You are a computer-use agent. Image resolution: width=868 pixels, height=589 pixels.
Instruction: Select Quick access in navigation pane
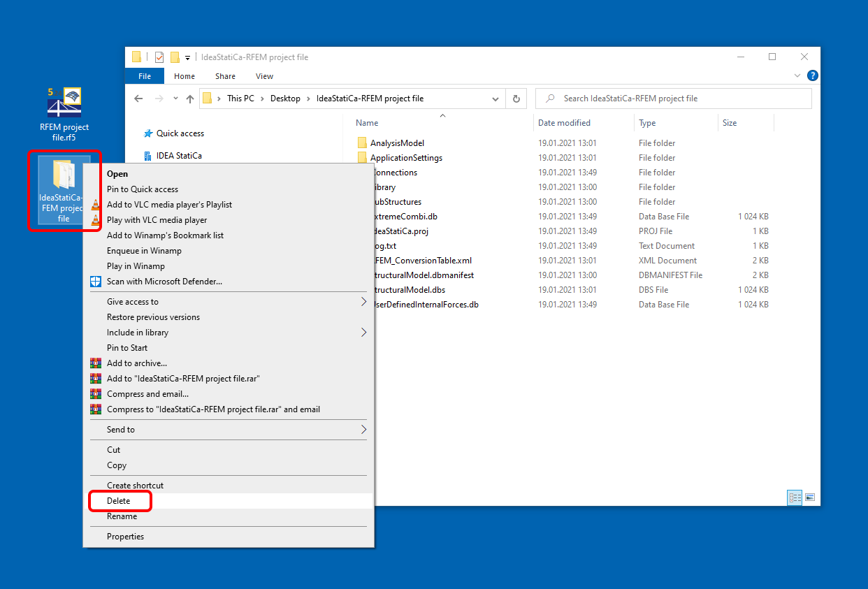(x=180, y=133)
